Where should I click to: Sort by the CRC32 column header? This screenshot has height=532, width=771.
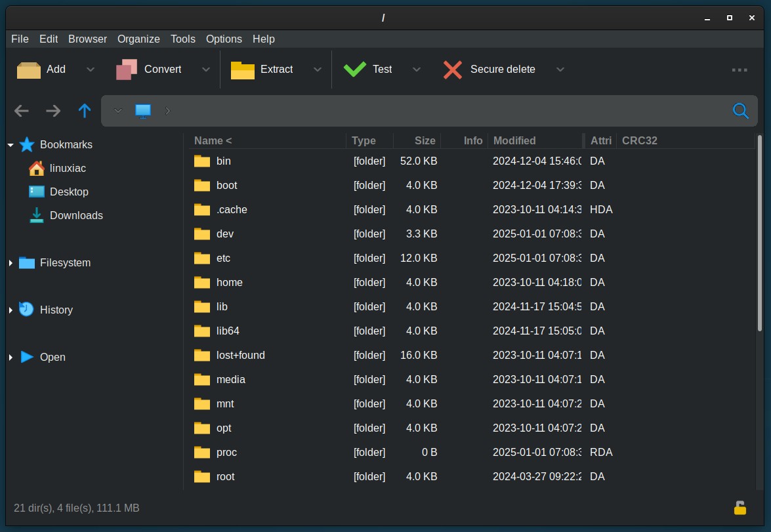pyautogui.click(x=686, y=140)
